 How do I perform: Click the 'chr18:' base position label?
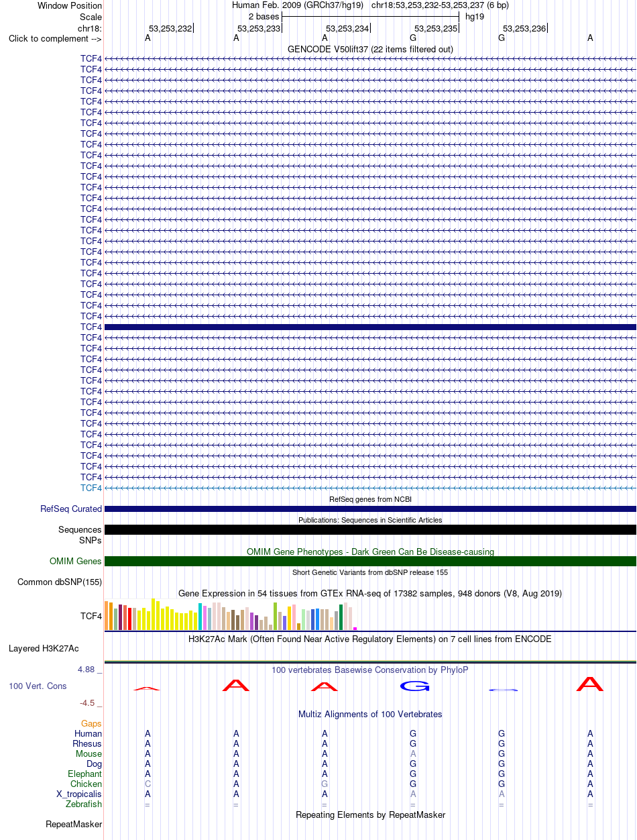90,28
